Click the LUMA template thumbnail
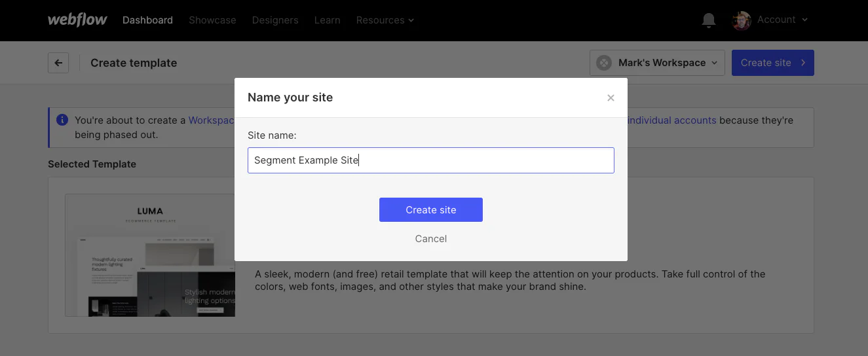 coord(150,255)
